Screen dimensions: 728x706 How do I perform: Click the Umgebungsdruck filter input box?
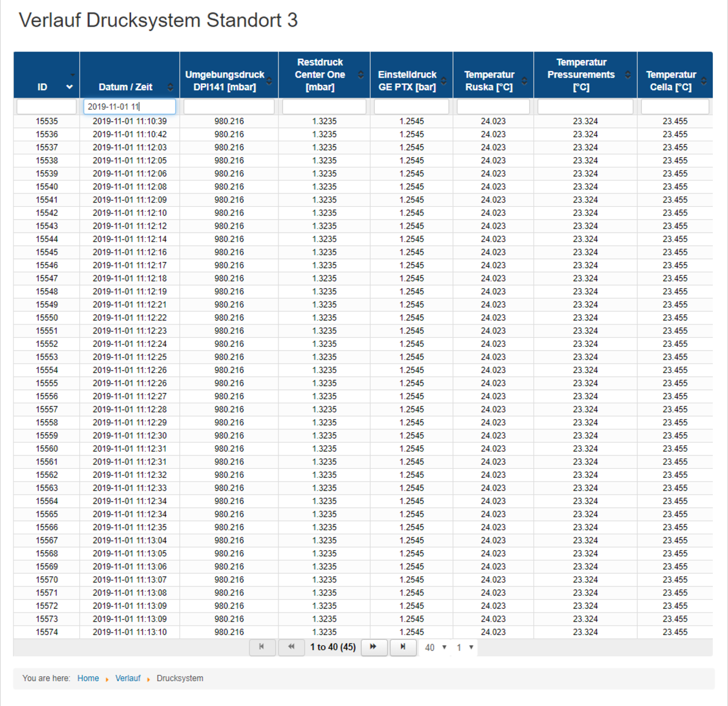229,107
